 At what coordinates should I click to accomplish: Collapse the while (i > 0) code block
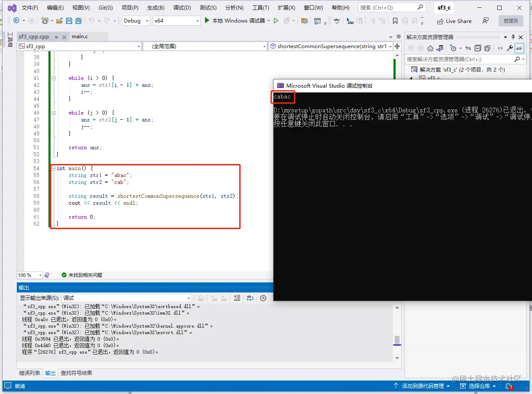(x=53, y=78)
